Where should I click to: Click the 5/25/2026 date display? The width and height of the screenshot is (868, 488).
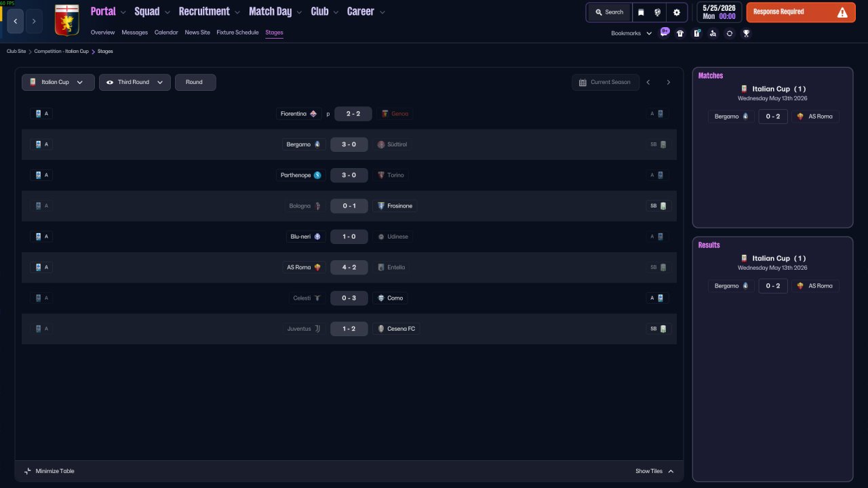pos(719,12)
